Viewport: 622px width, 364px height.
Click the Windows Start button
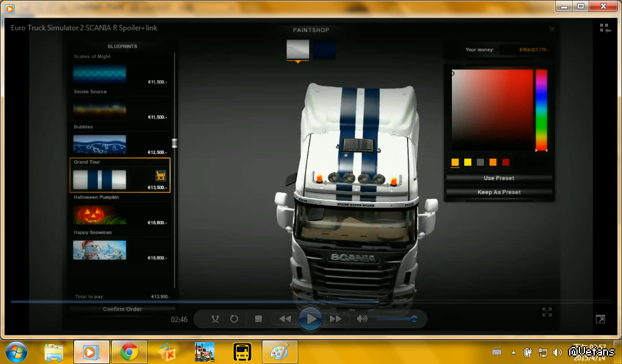[16, 352]
